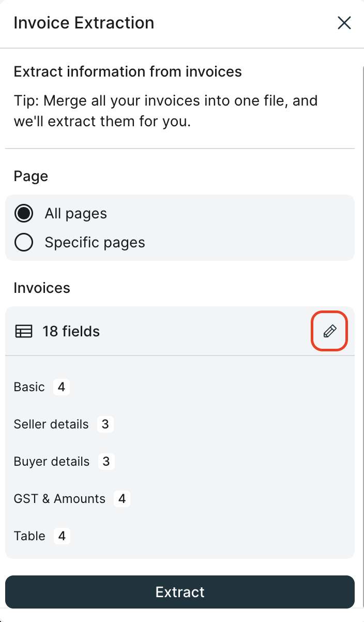
Task: Click the grid icon in the Invoices section
Action: point(23,331)
